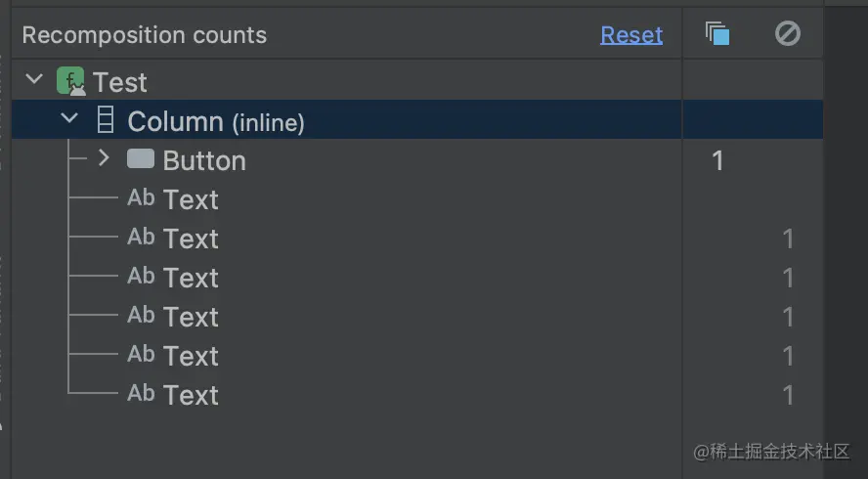Collapse the Test tree node
This screenshot has height=479, width=868.
pyautogui.click(x=34, y=80)
